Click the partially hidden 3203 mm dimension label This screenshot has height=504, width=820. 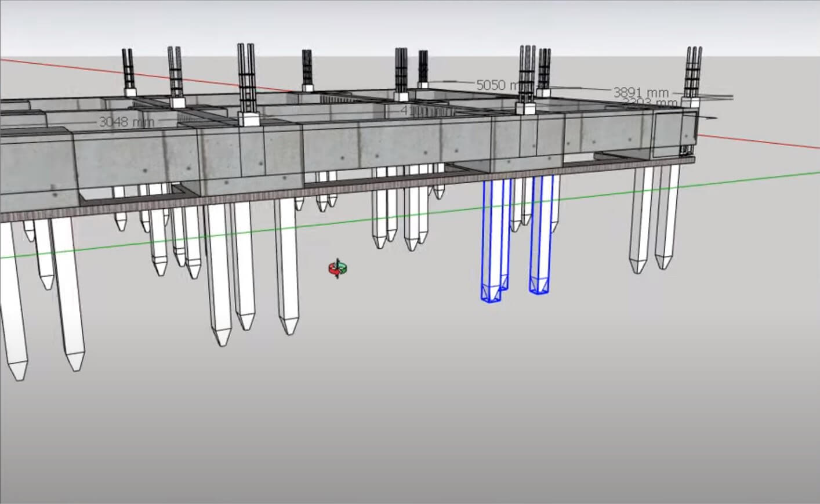tap(650, 103)
